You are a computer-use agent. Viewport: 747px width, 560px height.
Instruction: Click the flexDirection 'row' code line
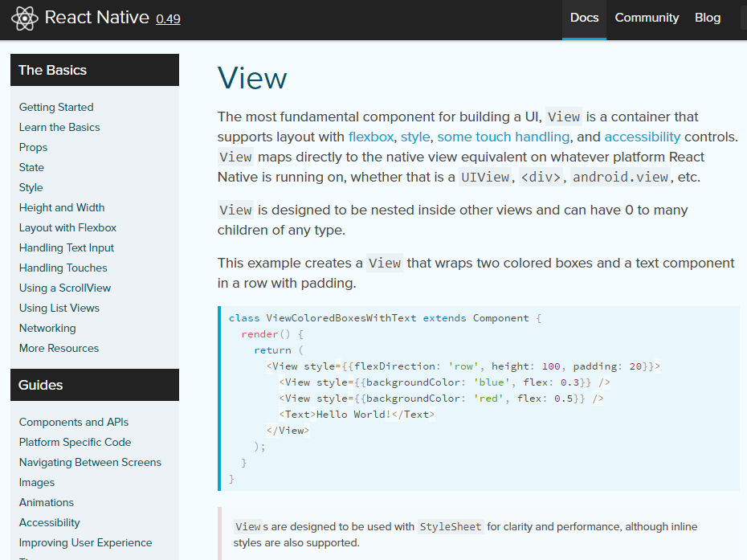tap(463, 366)
